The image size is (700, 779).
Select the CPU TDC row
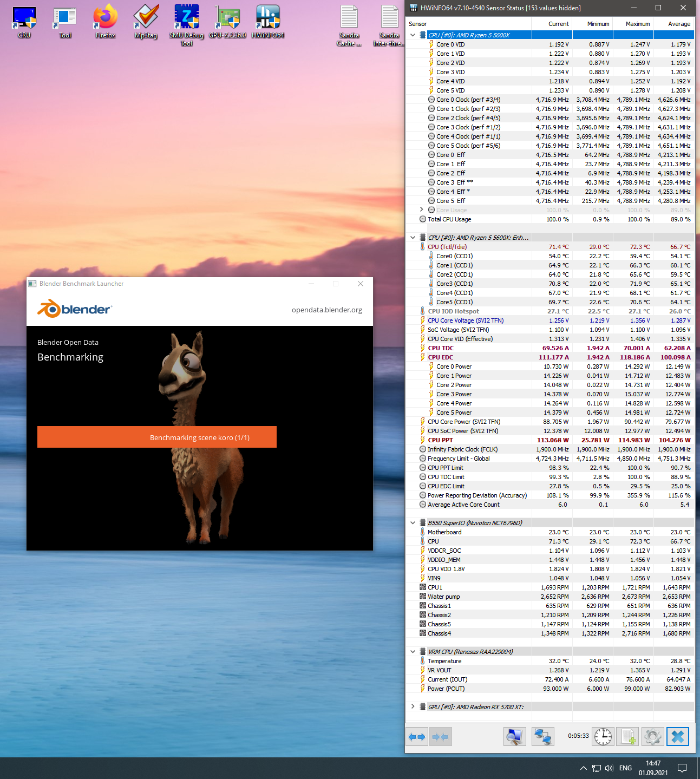pyautogui.click(x=550, y=348)
